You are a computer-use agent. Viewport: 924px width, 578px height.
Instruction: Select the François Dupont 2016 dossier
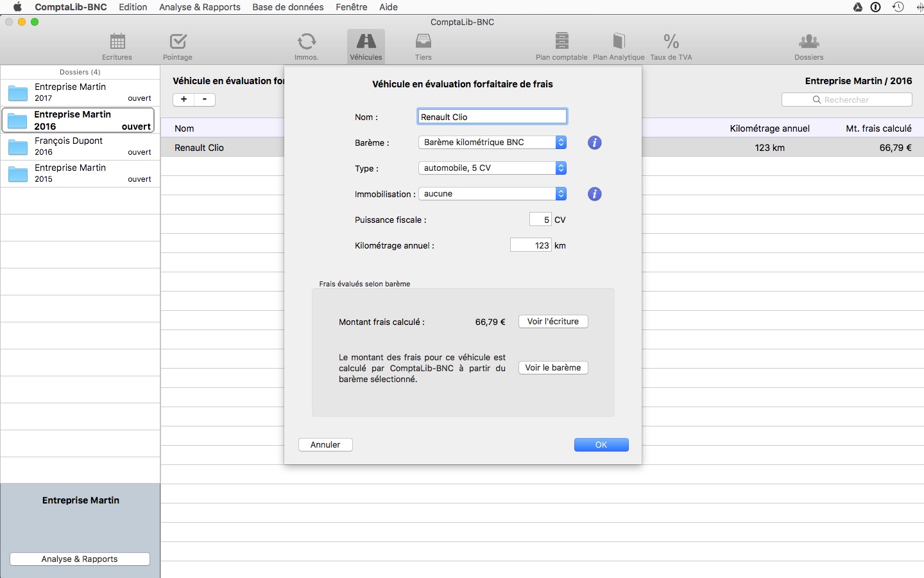tap(80, 147)
